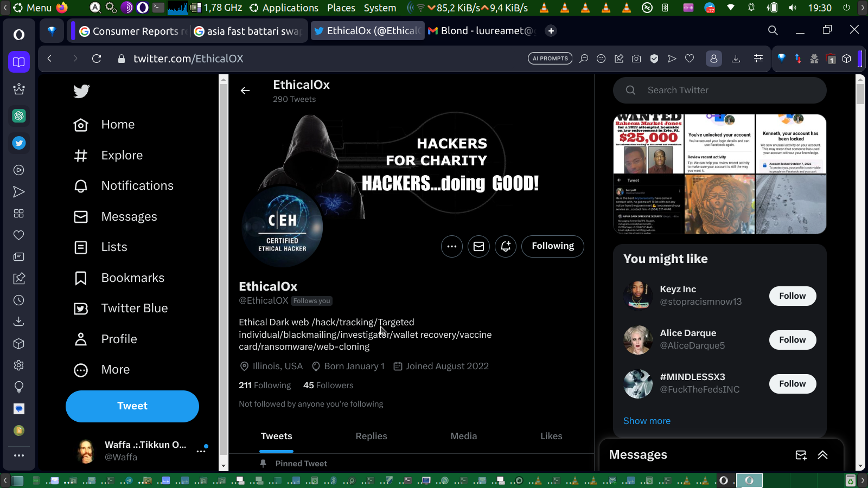Open the tattoo artwork media thumbnail
The height and width of the screenshot is (488, 868).
click(x=719, y=204)
